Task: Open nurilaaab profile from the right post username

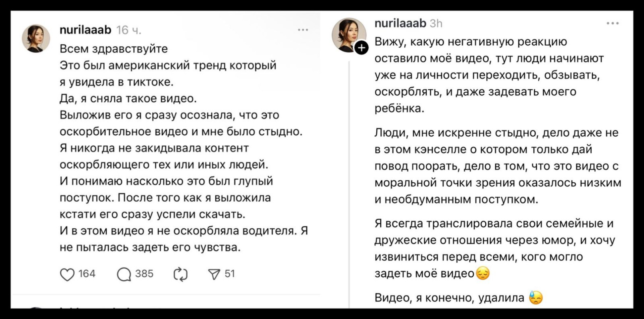Action: pos(400,24)
